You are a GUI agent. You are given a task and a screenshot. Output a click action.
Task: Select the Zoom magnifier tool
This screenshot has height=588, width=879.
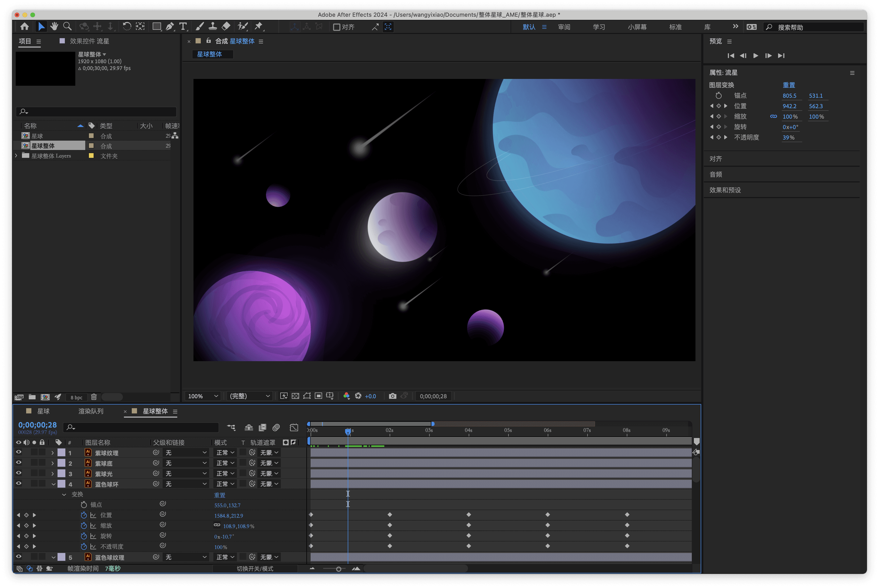click(x=67, y=27)
